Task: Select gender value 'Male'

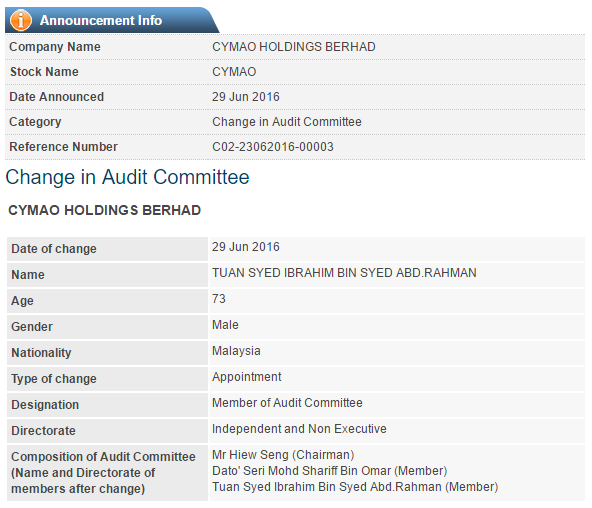Action: click(225, 325)
